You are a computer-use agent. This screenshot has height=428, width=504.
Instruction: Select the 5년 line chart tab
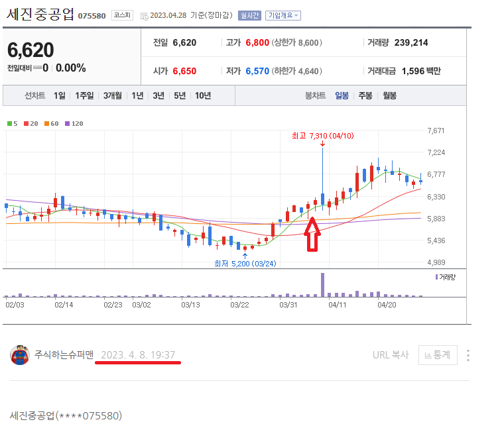point(180,95)
